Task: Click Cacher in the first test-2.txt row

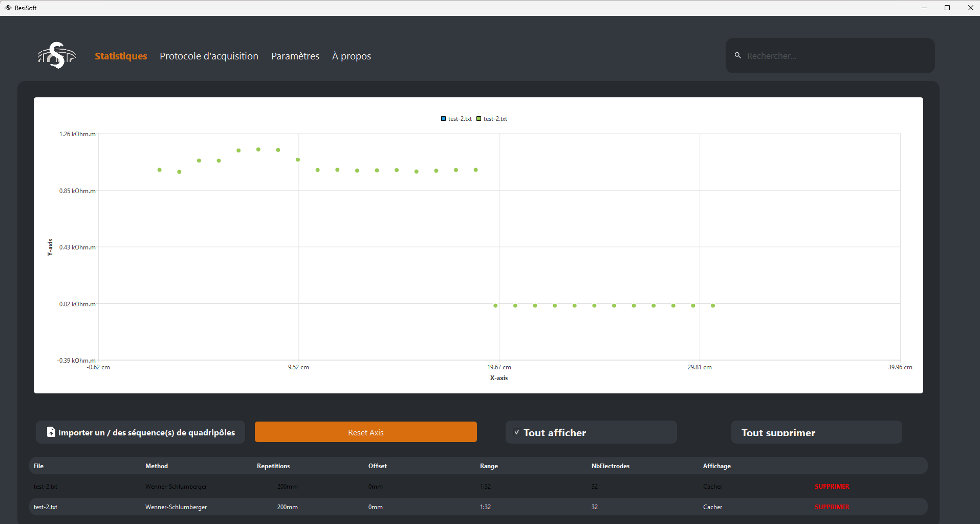Action: coord(712,487)
